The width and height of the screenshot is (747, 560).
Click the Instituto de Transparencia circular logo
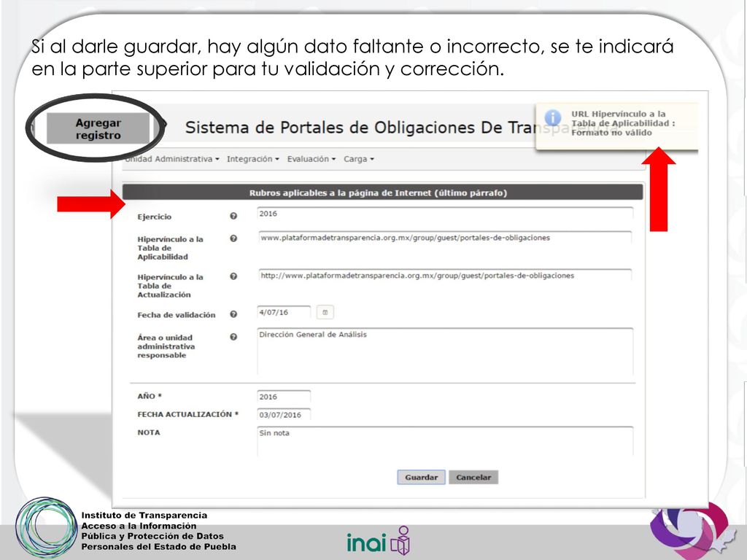click(46, 528)
